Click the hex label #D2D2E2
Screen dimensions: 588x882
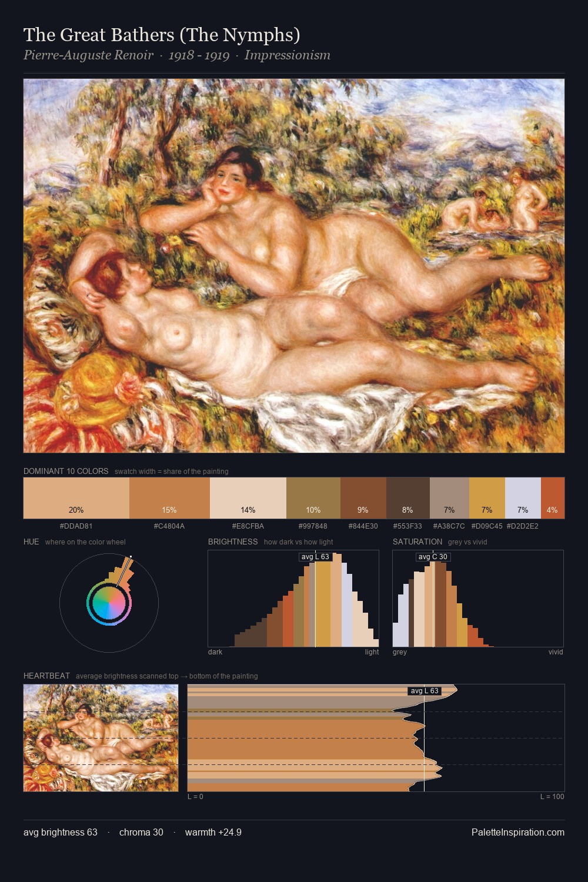523,526
